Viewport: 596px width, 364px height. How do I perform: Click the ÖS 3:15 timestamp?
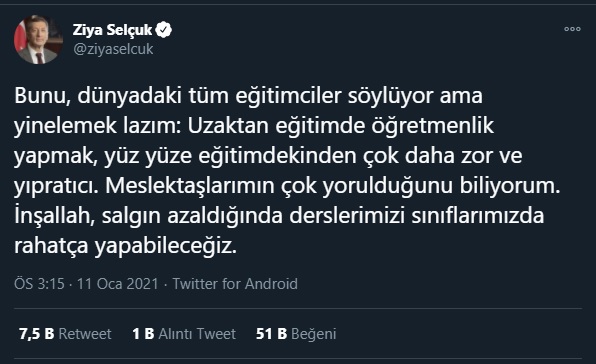[39, 284]
